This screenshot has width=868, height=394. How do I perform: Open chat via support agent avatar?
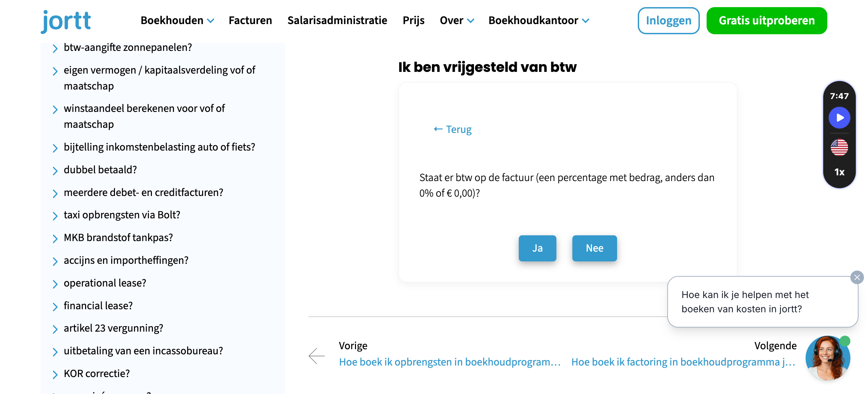828,358
